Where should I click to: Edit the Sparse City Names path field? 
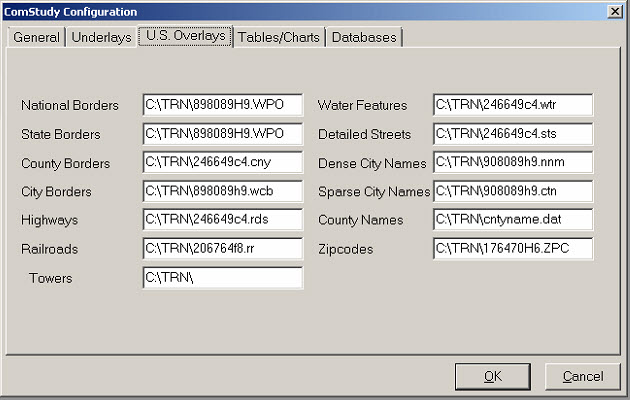pyautogui.click(x=513, y=191)
